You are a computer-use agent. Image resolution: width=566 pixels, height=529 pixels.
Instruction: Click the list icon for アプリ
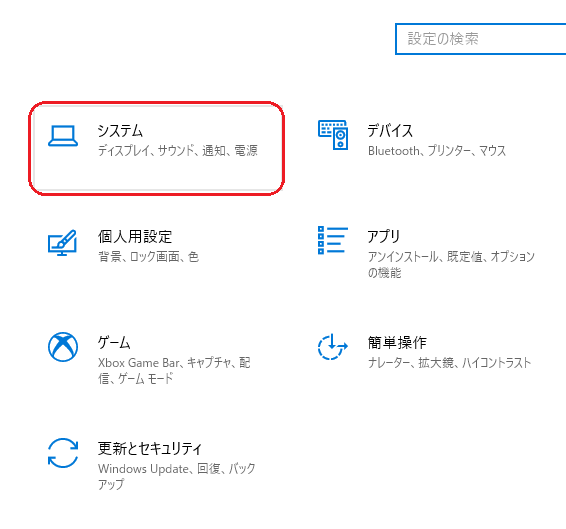click(332, 240)
